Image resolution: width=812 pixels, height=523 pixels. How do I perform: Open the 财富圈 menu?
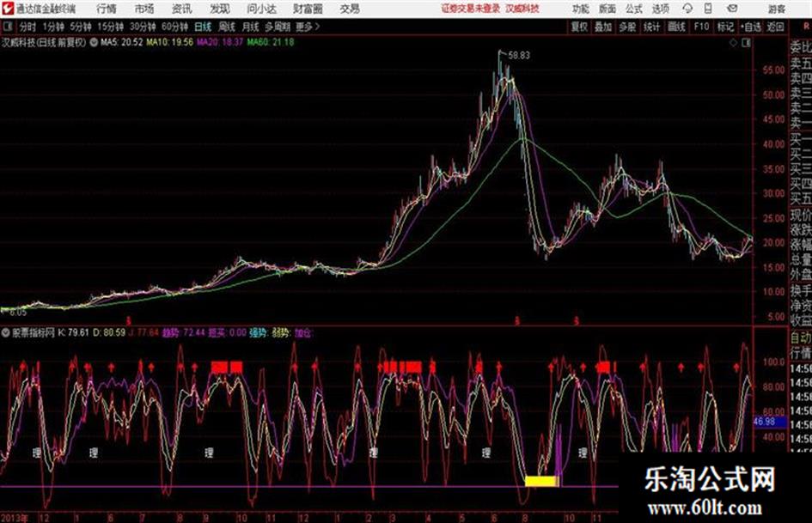[x=308, y=9]
